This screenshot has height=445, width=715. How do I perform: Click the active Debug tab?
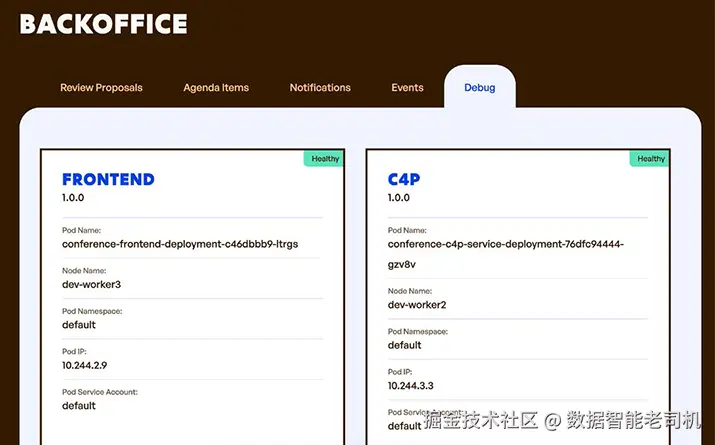point(480,88)
